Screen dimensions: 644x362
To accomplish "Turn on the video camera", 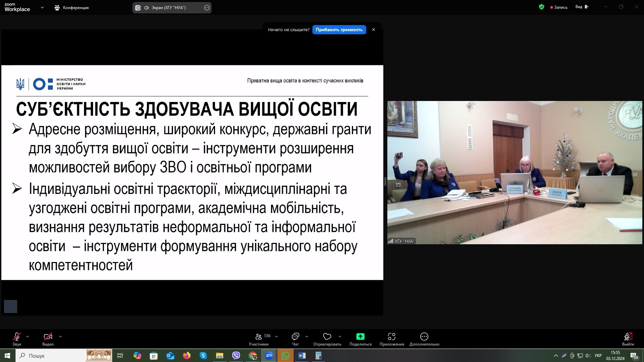I will [x=48, y=337].
